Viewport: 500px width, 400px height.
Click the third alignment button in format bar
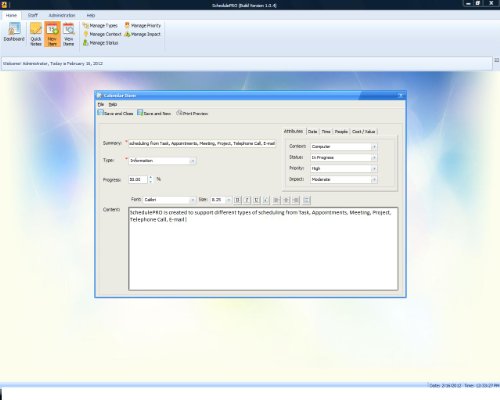click(296, 200)
